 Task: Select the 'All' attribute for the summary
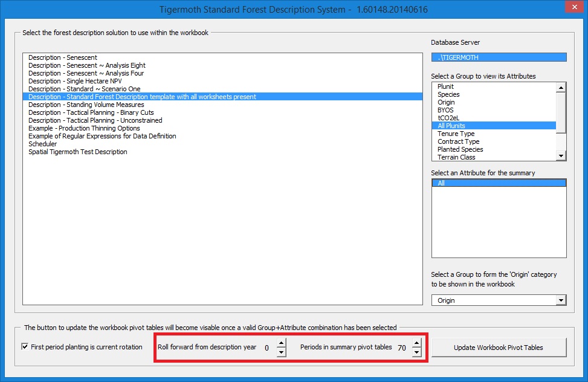[499, 183]
